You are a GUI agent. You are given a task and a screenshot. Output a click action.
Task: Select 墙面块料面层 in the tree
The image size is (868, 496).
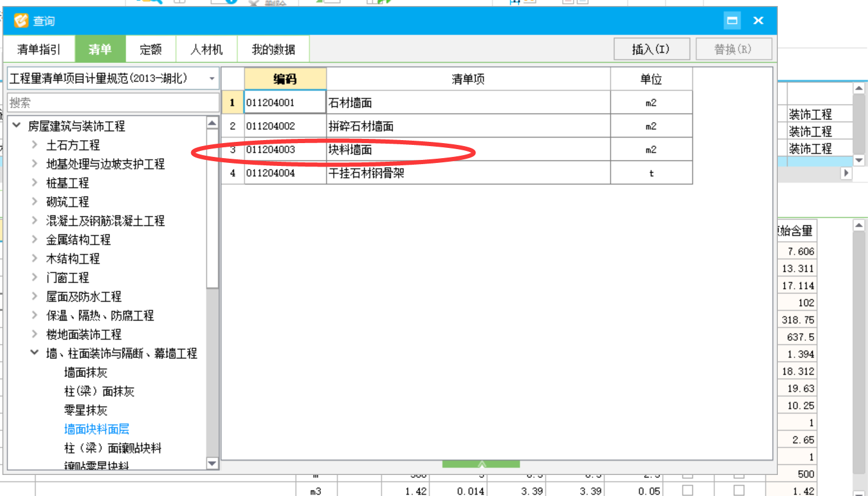[x=97, y=429]
